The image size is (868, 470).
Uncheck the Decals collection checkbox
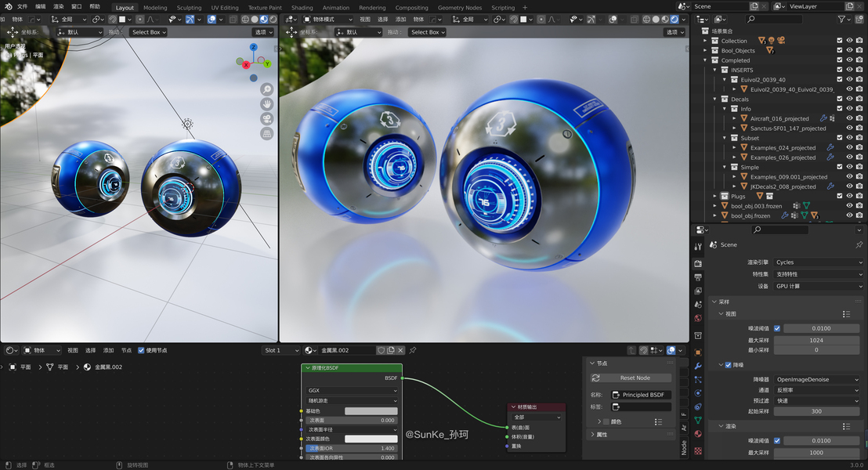[x=840, y=99]
